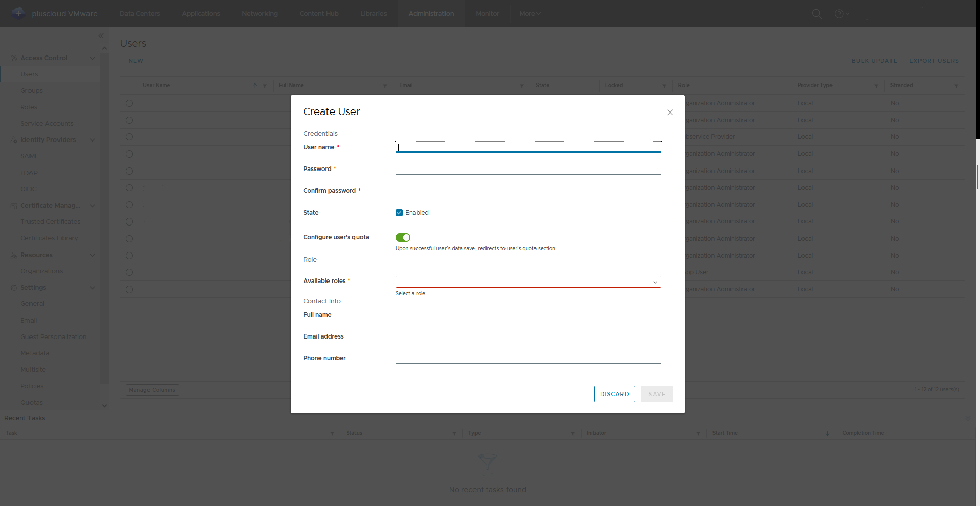980x506 pixels.
Task: Click the Phone number input field
Action: click(528, 358)
